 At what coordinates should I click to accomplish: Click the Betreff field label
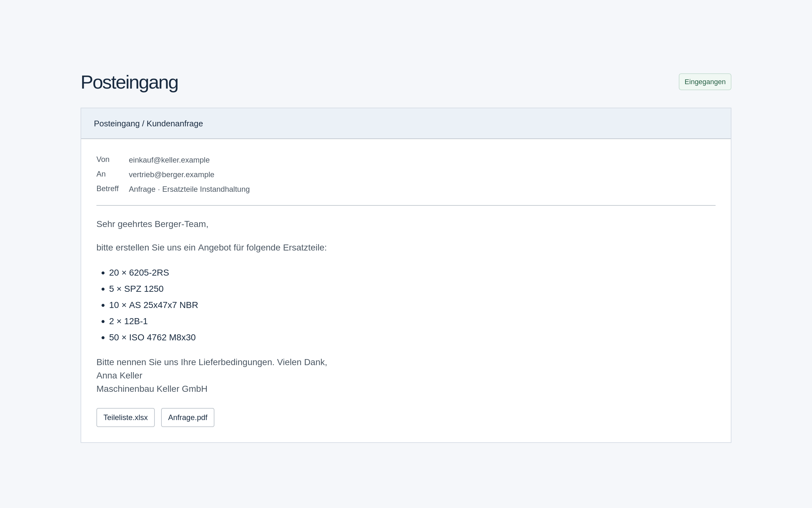point(108,189)
